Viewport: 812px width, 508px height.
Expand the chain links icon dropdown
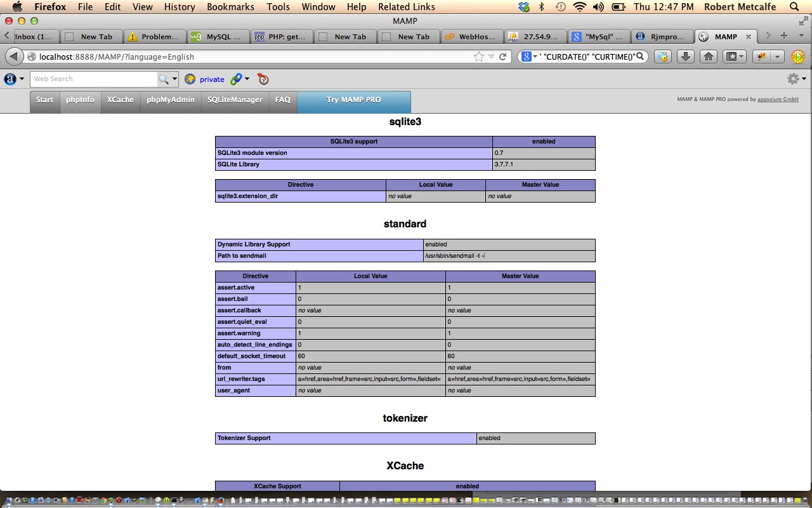(x=247, y=79)
